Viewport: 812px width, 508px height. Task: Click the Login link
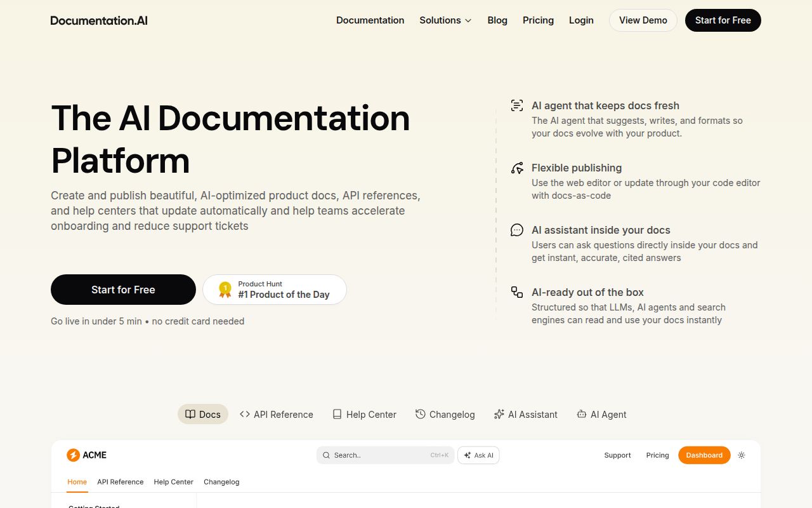(x=581, y=20)
